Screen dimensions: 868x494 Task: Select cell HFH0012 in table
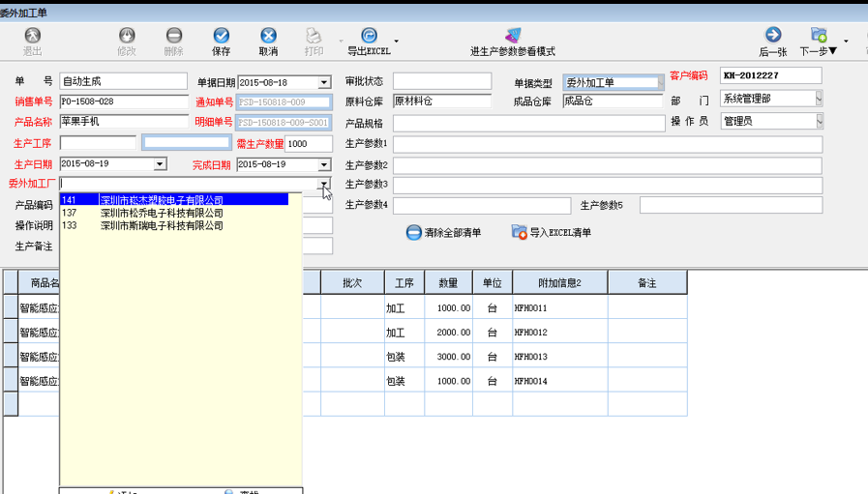[x=560, y=333]
